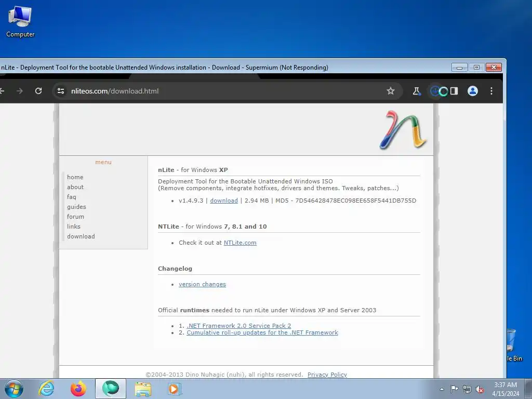
Task: Show hidden system tray icons
Action: (442, 389)
